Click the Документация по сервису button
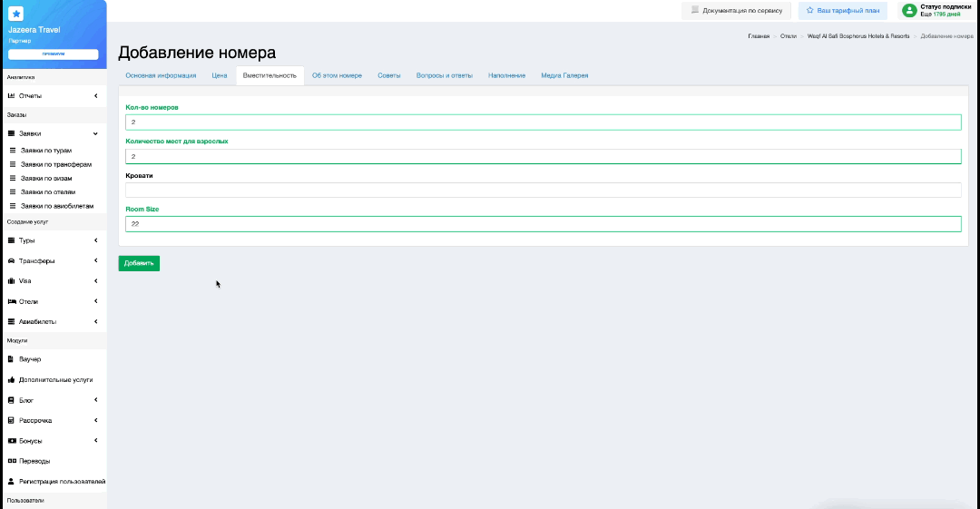The image size is (980, 509). (x=736, y=10)
